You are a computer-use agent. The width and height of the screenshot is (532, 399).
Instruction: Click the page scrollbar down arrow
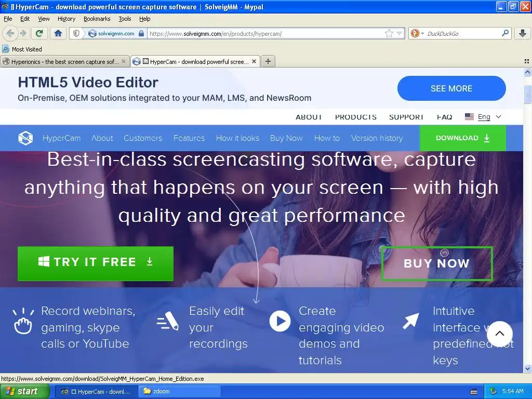527,368
